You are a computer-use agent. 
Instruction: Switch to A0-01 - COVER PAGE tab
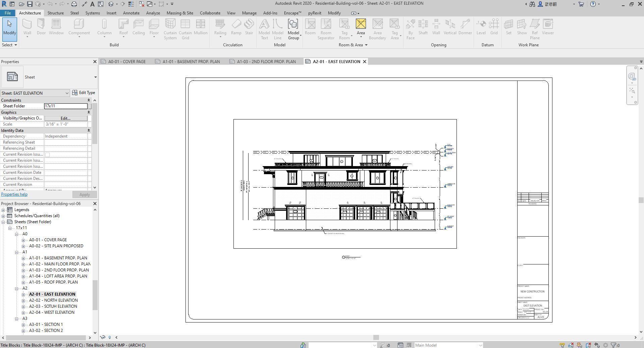123,62
